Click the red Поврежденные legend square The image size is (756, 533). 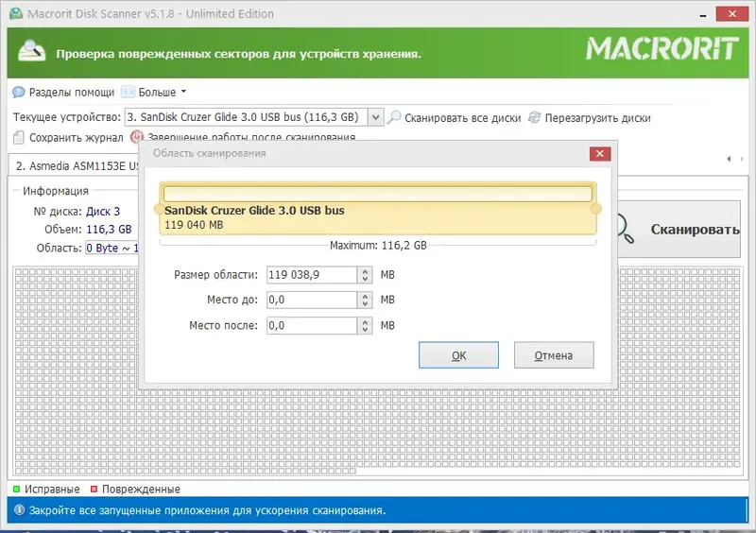pos(94,490)
